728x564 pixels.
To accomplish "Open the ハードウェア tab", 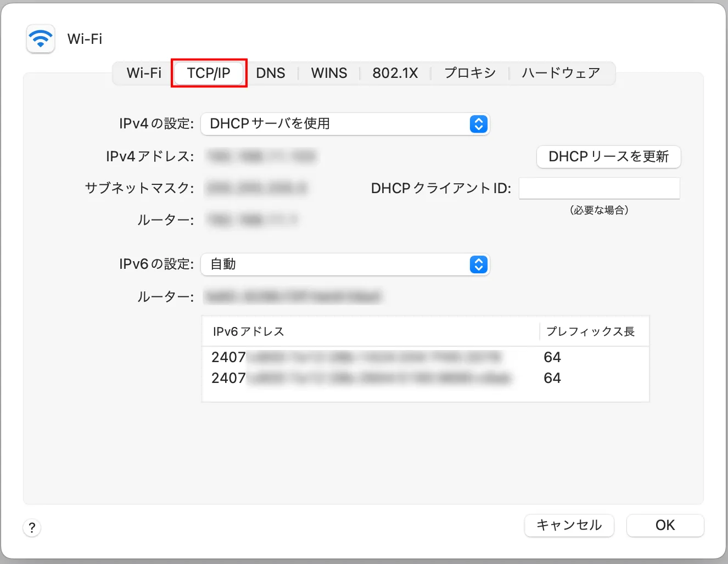I will tap(561, 73).
